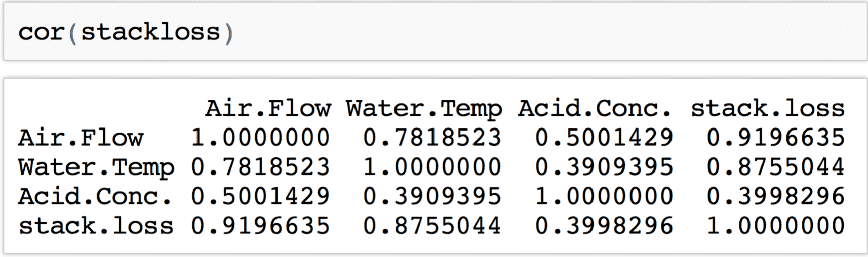868x257 pixels.
Task: Click 1.0000000 in the stack.loss row
Action: coord(775,226)
